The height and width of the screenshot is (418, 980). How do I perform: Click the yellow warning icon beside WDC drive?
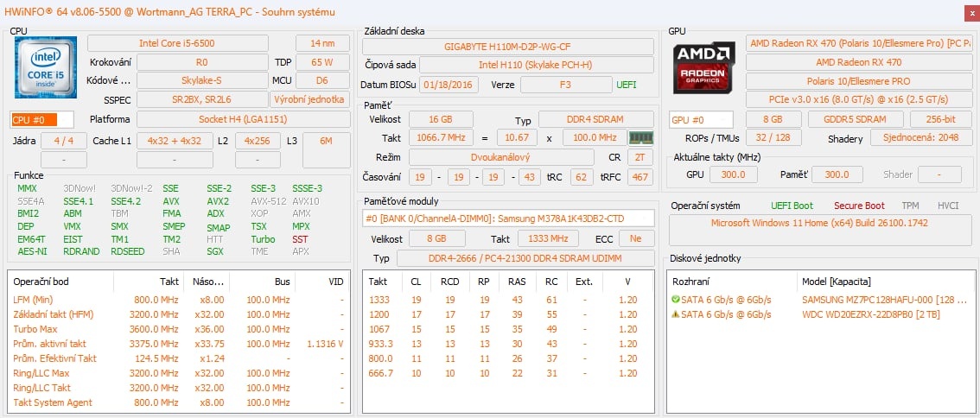tap(675, 313)
